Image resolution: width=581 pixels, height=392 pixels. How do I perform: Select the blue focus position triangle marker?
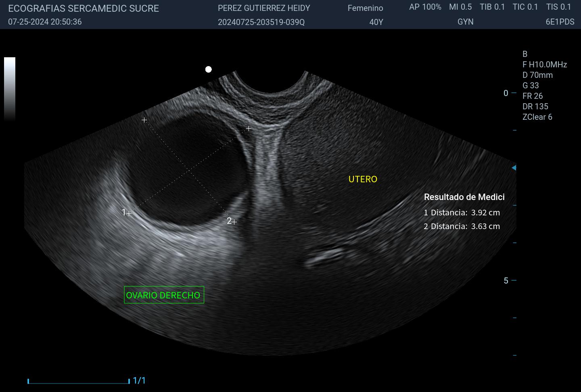pos(514,167)
